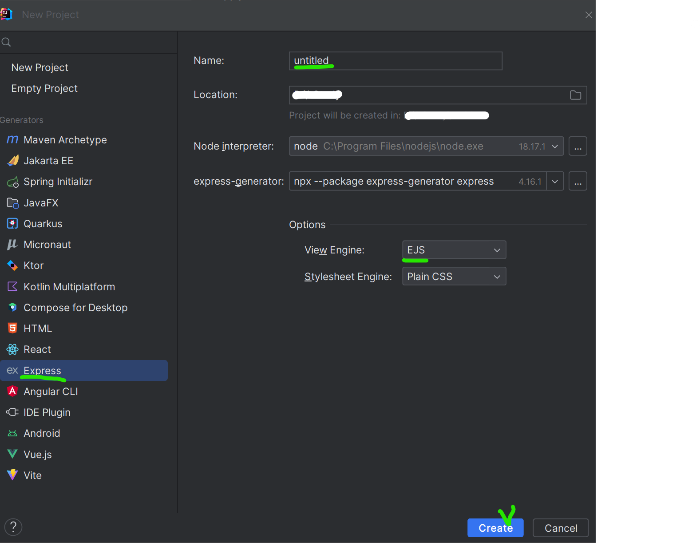Viewport: 700px width, 543px height.
Task: Select the IDE Plugin generator
Action: point(47,413)
